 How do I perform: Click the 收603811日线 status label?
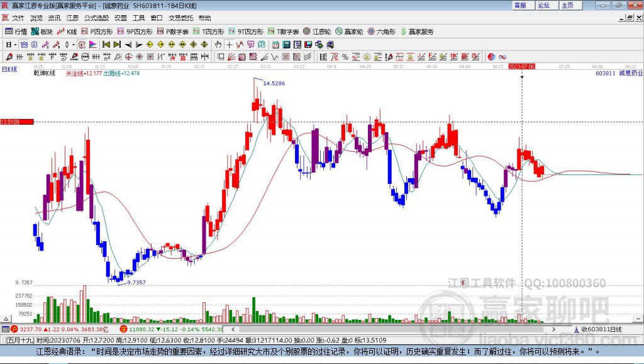pos(601,329)
